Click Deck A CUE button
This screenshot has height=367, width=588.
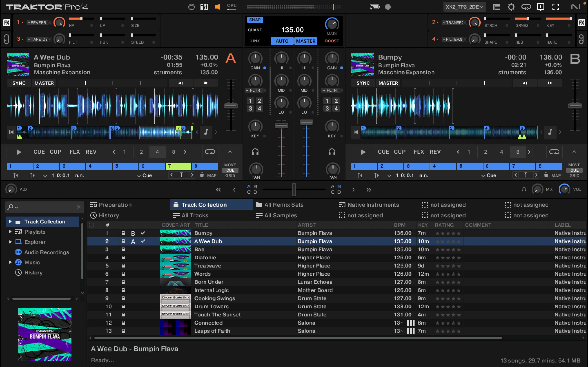coord(39,152)
